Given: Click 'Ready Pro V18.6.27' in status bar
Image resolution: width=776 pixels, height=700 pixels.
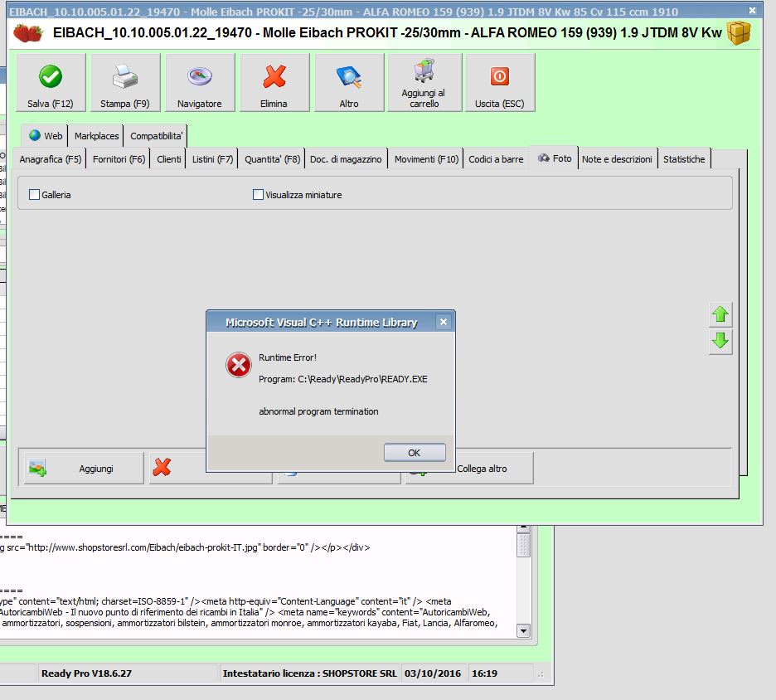Looking at the screenshot, I should (86, 673).
